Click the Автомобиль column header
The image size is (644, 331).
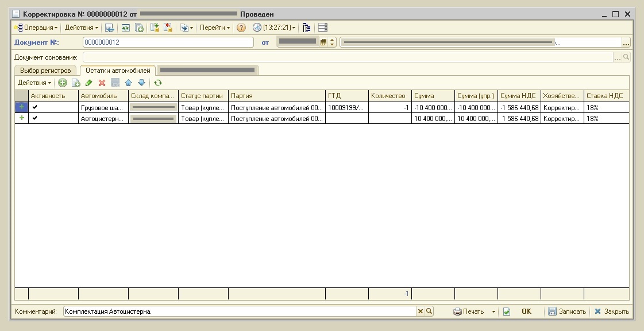point(103,96)
